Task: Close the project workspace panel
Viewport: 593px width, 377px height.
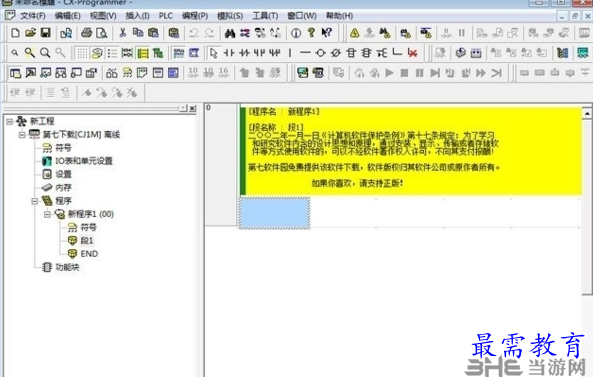Action: coord(192,109)
